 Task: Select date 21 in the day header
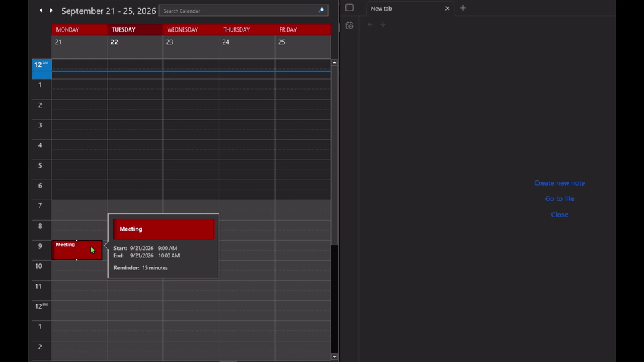[x=58, y=42]
